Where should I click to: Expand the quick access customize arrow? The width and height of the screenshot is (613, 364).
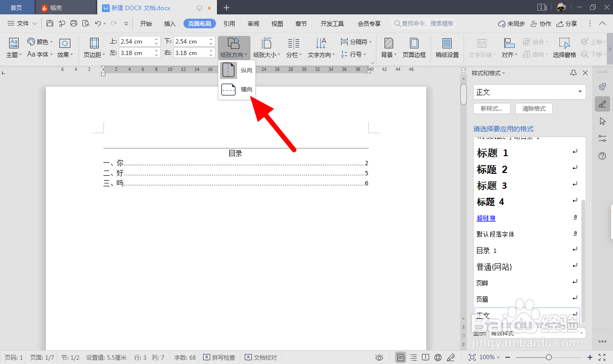tap(126, 23)
